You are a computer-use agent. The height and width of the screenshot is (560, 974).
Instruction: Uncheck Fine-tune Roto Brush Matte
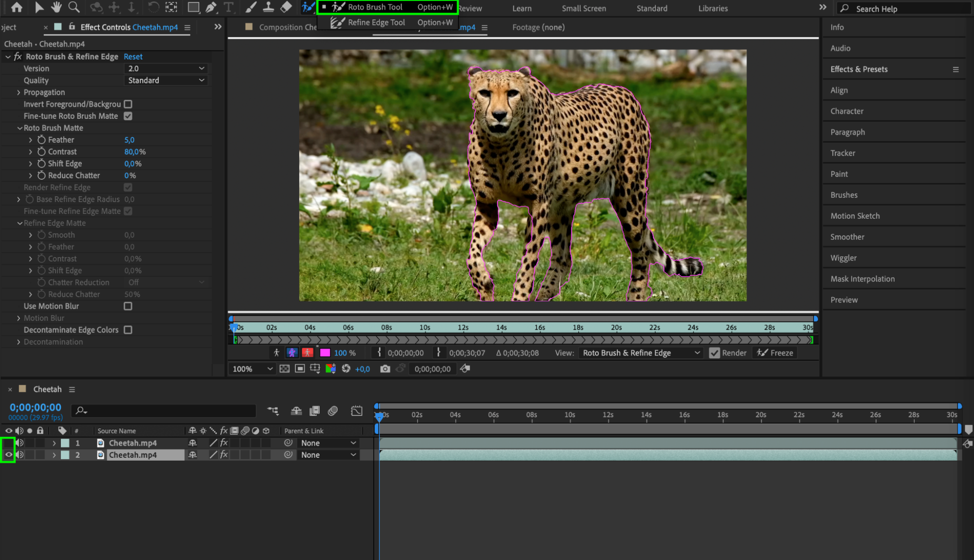[x=128, y=116]
